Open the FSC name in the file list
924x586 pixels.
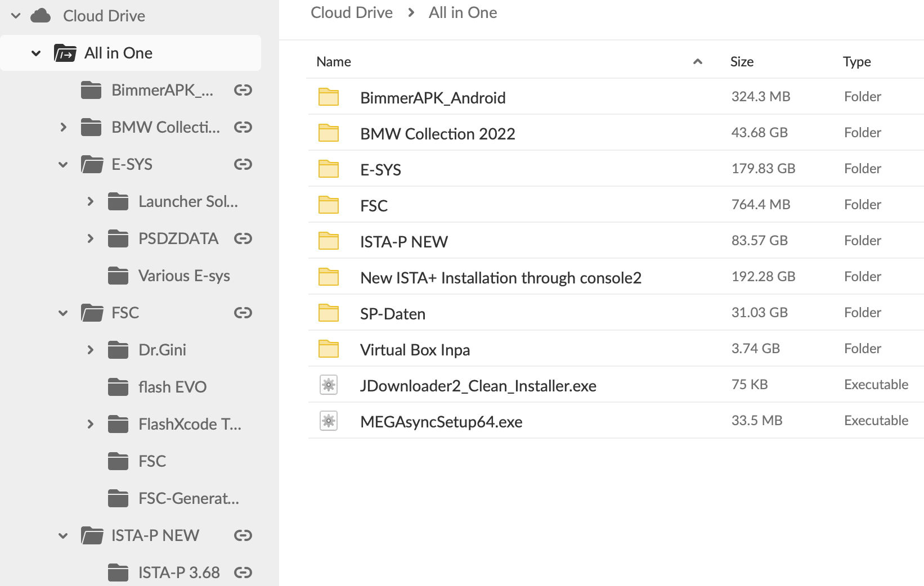coord(374,206)
